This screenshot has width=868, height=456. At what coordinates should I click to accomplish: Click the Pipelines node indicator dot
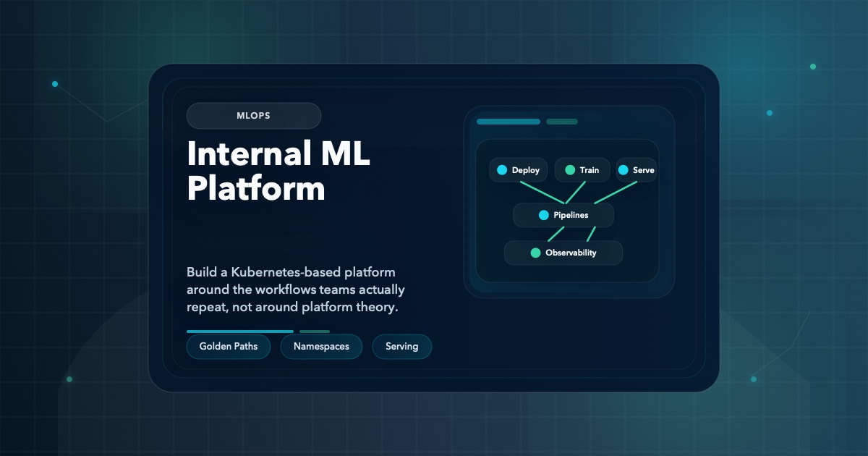click(542, 214)
